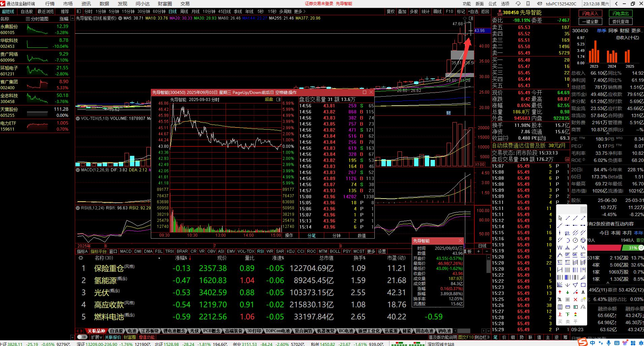Screen dimensions: 644x346
Task: Click the 委托查询 button
Action: (x=620, y=22)
